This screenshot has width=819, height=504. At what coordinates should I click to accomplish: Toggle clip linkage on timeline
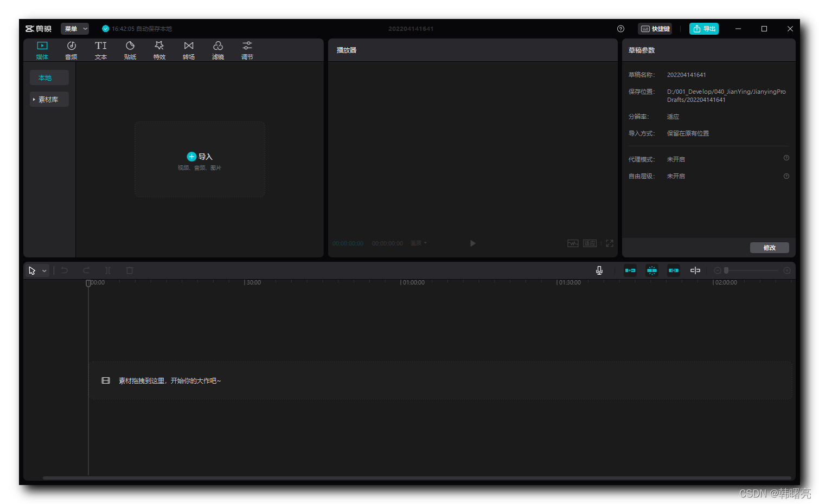click(674, 270)
